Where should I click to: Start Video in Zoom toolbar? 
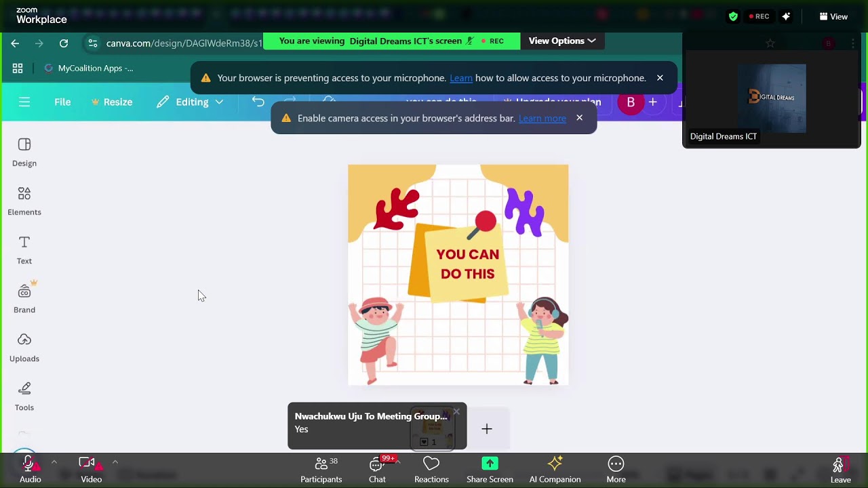pyautogui.click(x=91, y=470)
